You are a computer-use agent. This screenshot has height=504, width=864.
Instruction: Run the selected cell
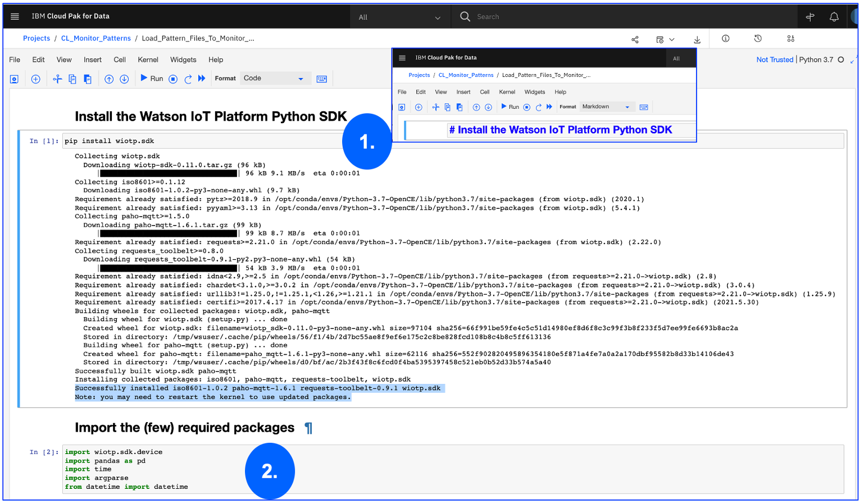click(x=152, y=79)
